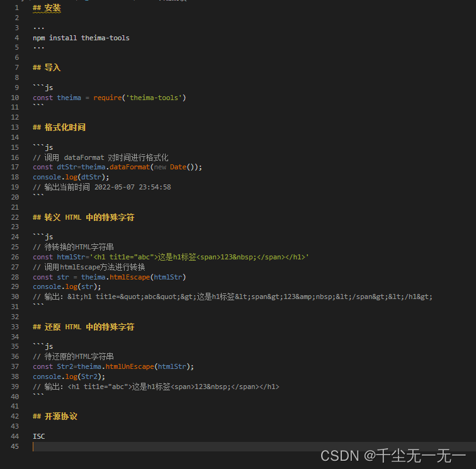
Task: Click the comment '待还原的HTML字符串'
Action: tap(73, 356)
